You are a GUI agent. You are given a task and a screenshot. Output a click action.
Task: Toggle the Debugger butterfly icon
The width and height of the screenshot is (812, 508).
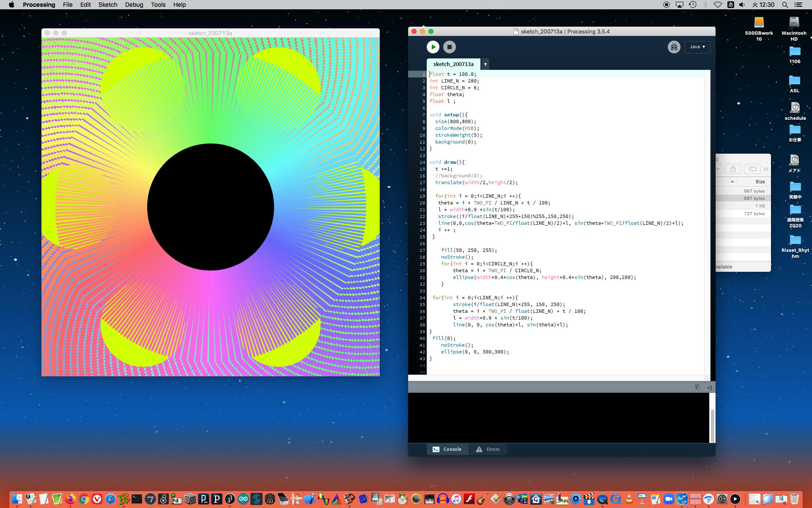pyautogui.click(x=674, y=47)
